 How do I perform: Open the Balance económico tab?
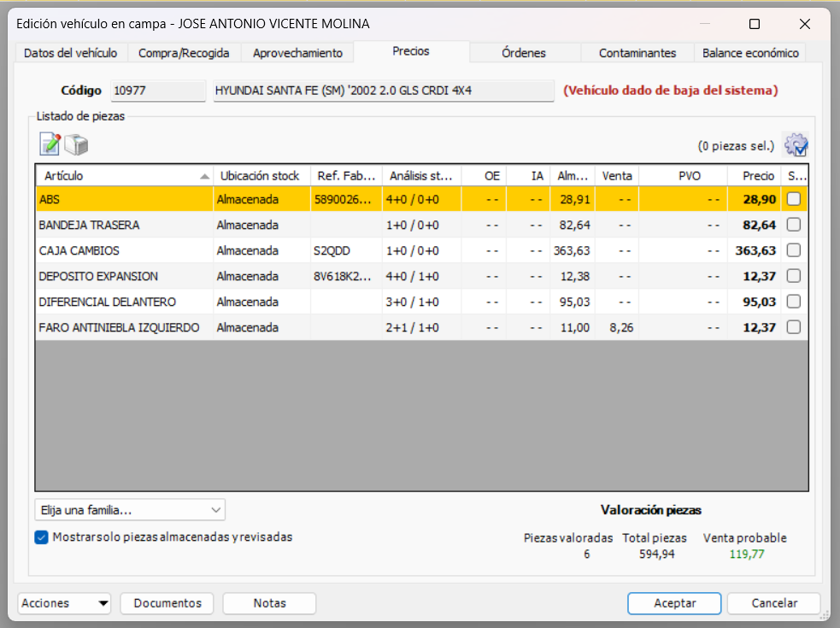tap(749, 52)
